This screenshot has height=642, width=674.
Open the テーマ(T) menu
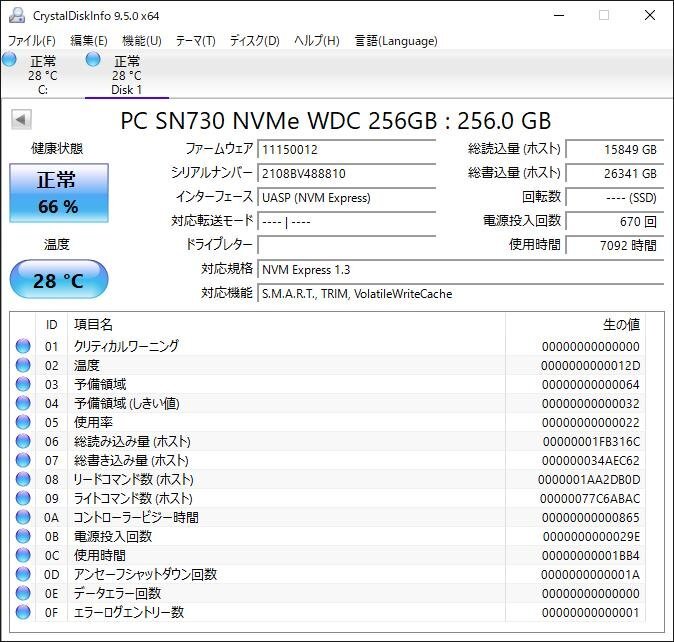tap(195, 41)
